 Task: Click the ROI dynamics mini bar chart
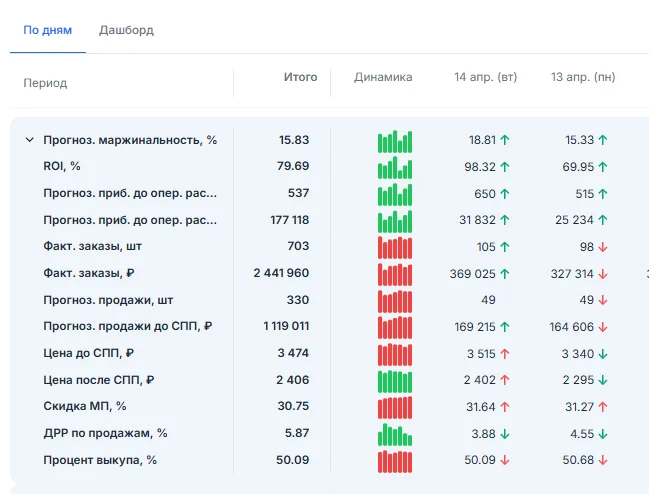click(x=395, y=167)
